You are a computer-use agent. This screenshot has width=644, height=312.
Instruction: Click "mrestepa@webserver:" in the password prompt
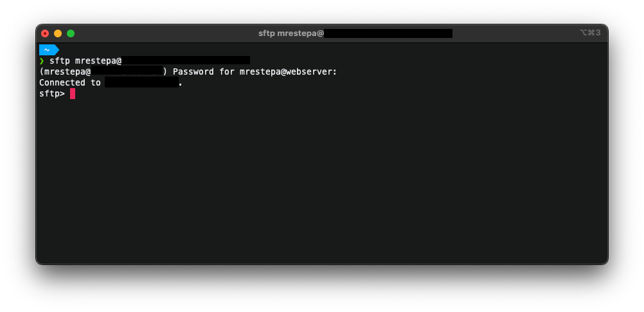(288, 71)
